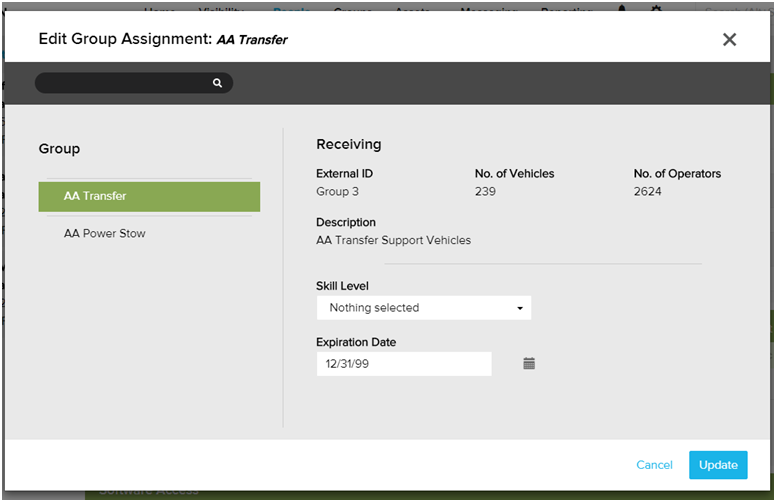This screenshot has height=502, width=776.
Task: Focus the dark search box
Action: click(124, 83)
